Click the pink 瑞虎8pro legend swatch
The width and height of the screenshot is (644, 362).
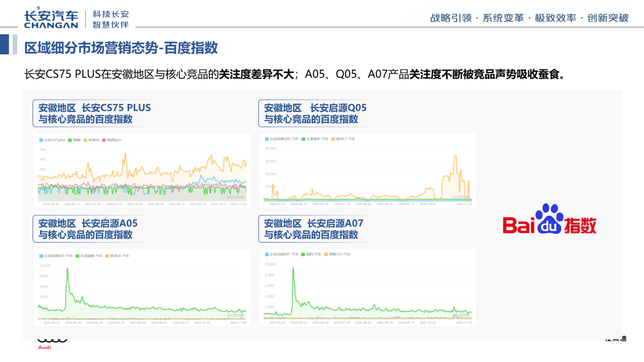pos(104,140)
